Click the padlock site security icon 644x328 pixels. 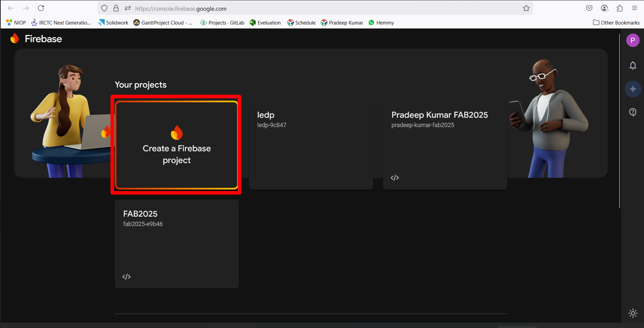(116, 8)
